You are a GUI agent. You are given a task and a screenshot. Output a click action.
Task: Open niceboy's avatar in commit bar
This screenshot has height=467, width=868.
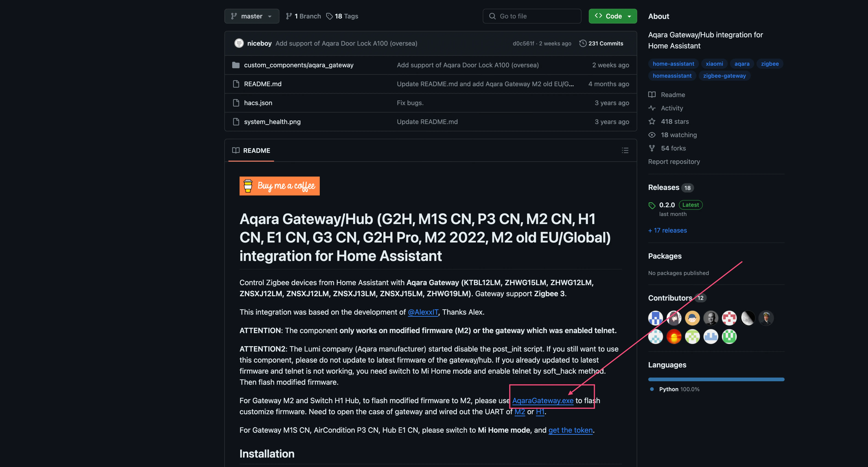tap(239, 43)
